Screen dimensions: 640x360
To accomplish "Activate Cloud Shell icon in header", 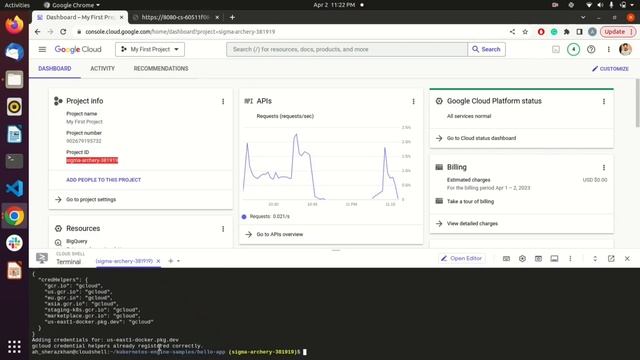I will (556, 49).
